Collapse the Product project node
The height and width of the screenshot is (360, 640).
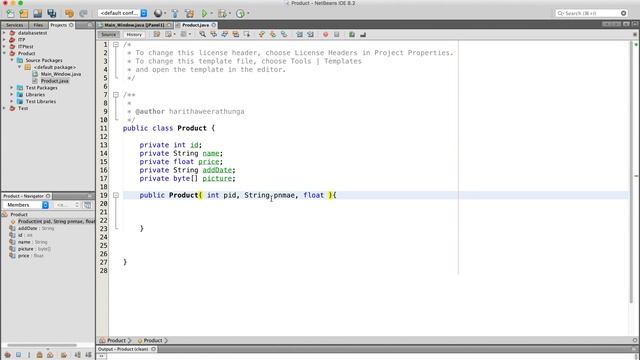(x=4, y=53)
